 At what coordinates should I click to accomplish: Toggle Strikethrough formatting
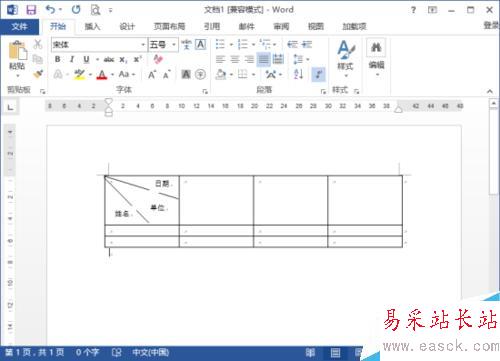click(x=109, y=59)
